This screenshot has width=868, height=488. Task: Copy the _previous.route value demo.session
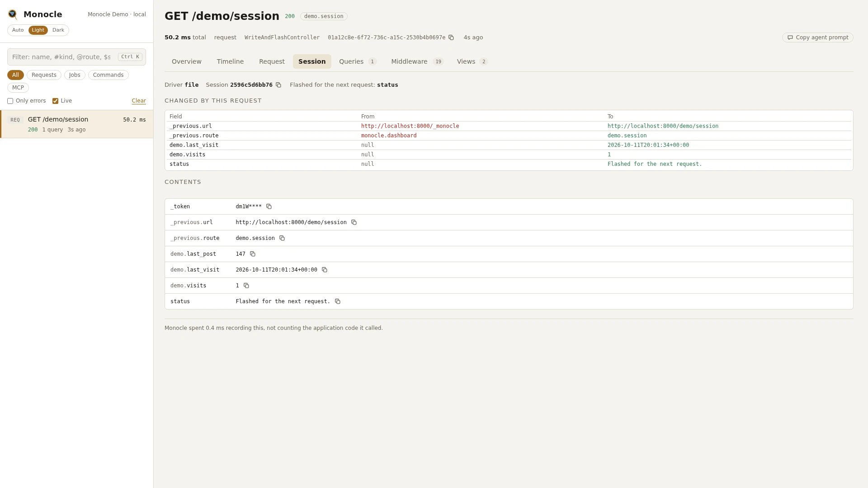[x=282, y=238]
